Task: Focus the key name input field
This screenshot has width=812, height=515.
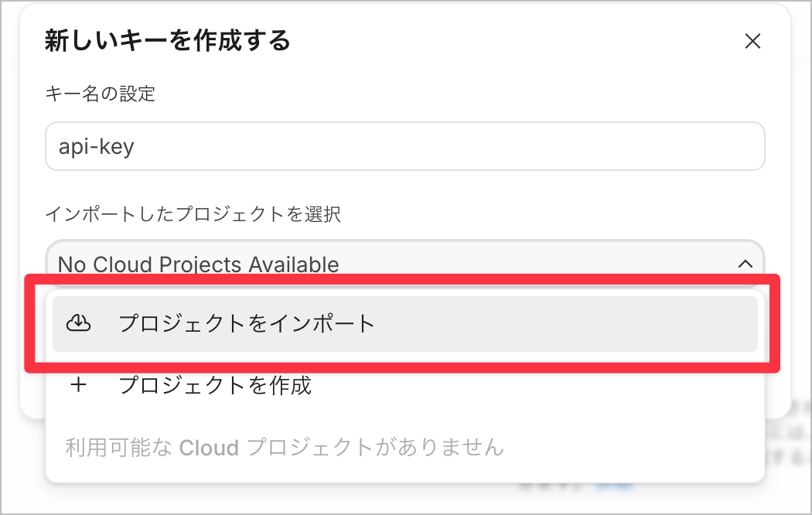Action: click(x=404, y=146)
